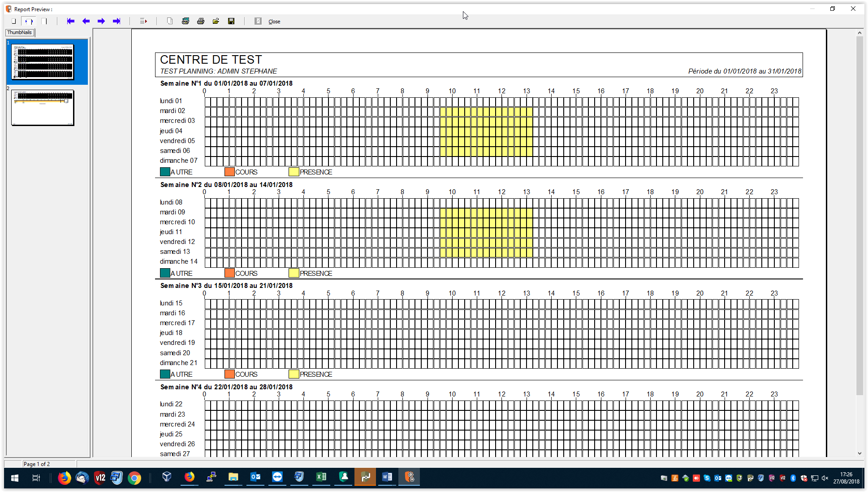Click the go-to-page icon with red arrow
This screenshot has width=868, height=492.
pyautogui.click(x=143, y=21)
